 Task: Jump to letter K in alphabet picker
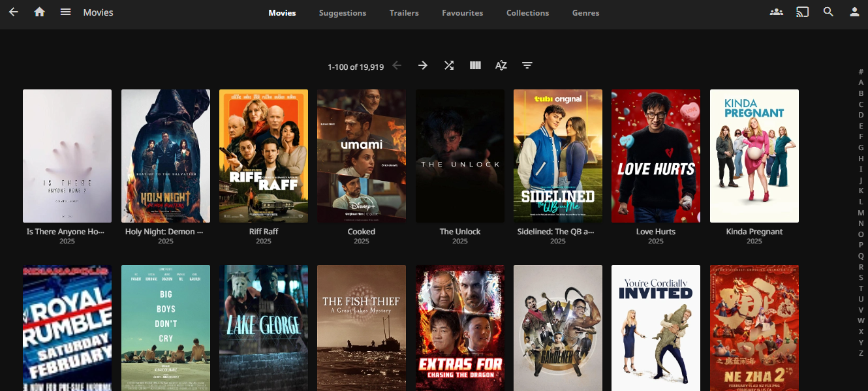[861, 191]
